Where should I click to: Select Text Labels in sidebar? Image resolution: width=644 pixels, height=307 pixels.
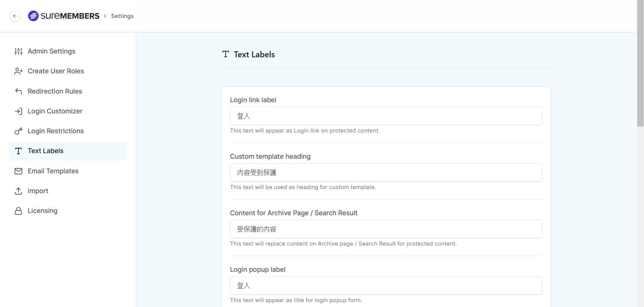pos(68,151)
